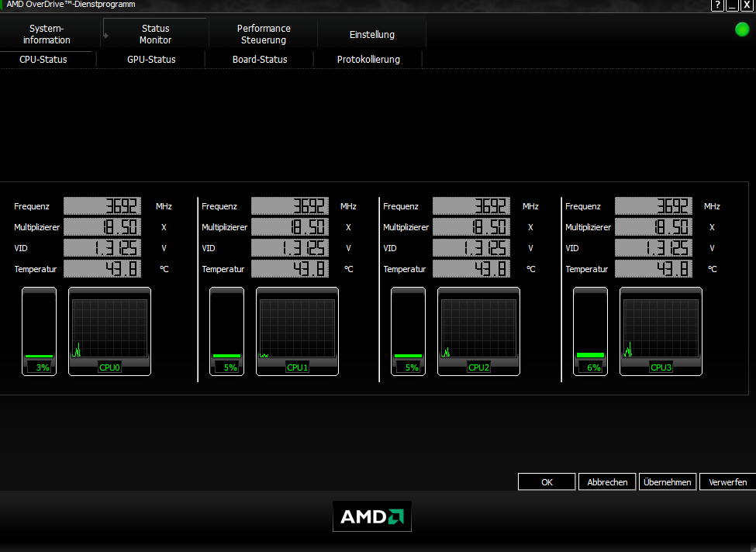Image resolution: width=756 pixels, height=552 pixels.
Task: Open help with the question mark button
Action: click(717, 5)
